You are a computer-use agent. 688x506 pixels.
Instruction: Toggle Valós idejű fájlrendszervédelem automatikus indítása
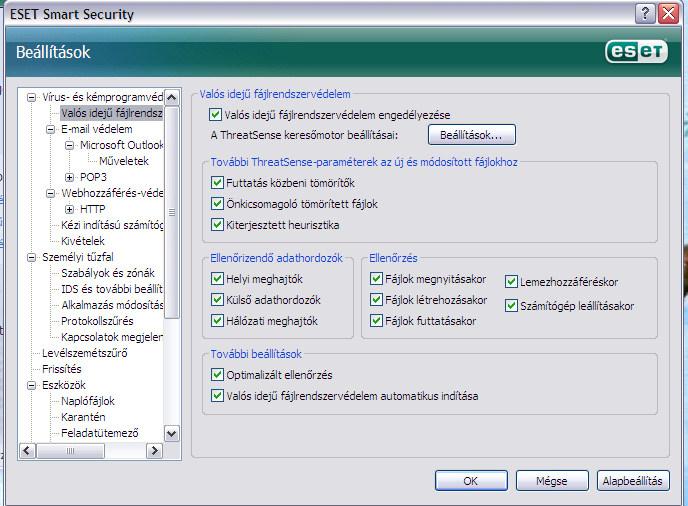pos(217,396)
